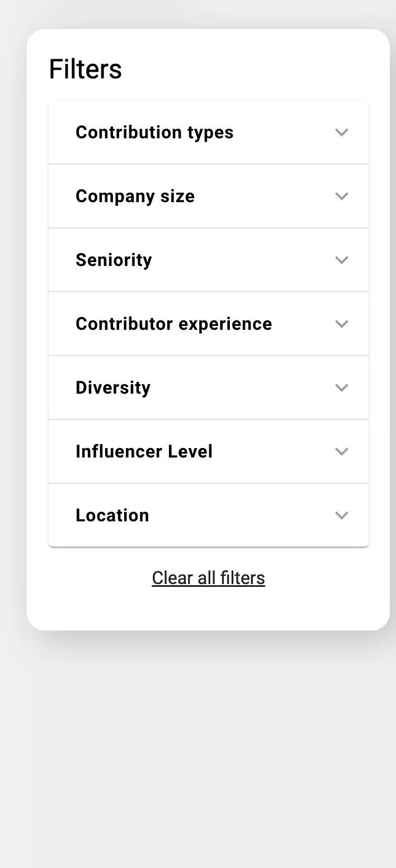Expand Contributor experience filter label
This screenshot has width=396, height=868.
pos(173,324)
